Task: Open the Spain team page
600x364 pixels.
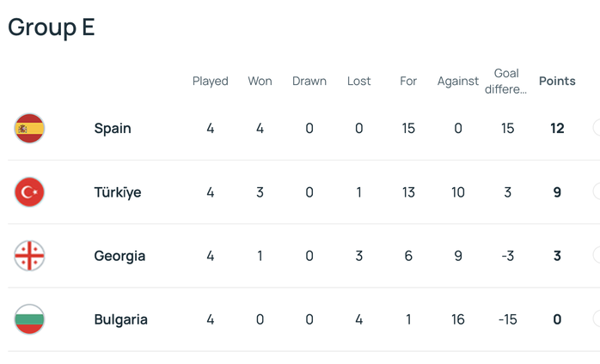Action: 113,129
